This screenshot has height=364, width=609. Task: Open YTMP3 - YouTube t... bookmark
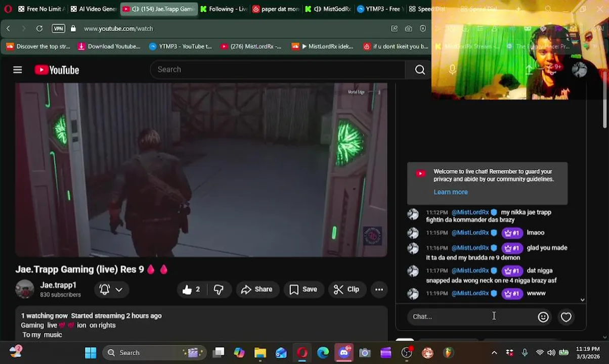181,47
